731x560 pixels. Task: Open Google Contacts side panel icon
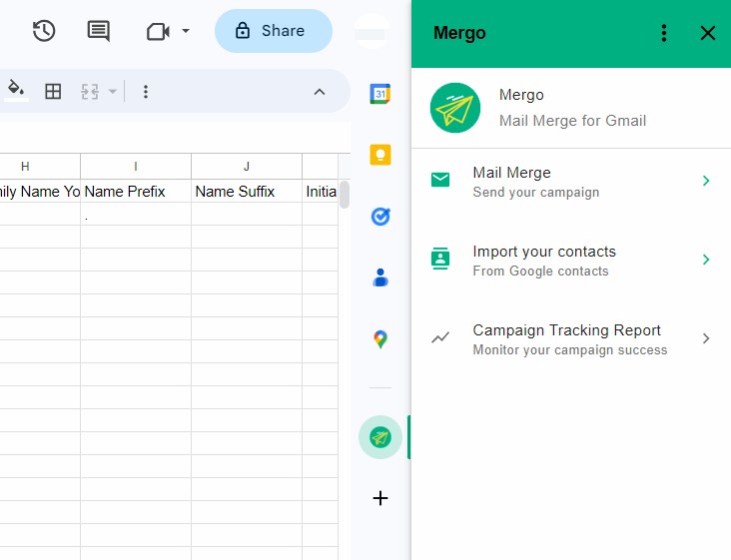click(x=380, y=278)
